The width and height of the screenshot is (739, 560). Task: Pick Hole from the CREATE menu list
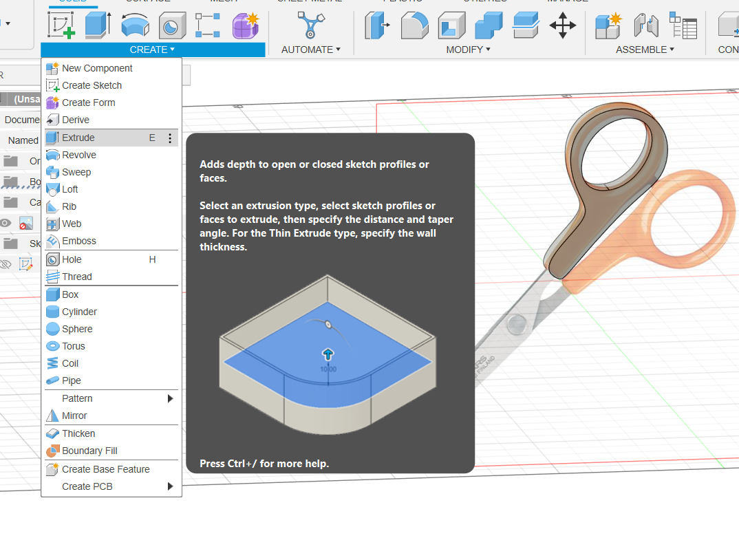click(x=111, y=260)
